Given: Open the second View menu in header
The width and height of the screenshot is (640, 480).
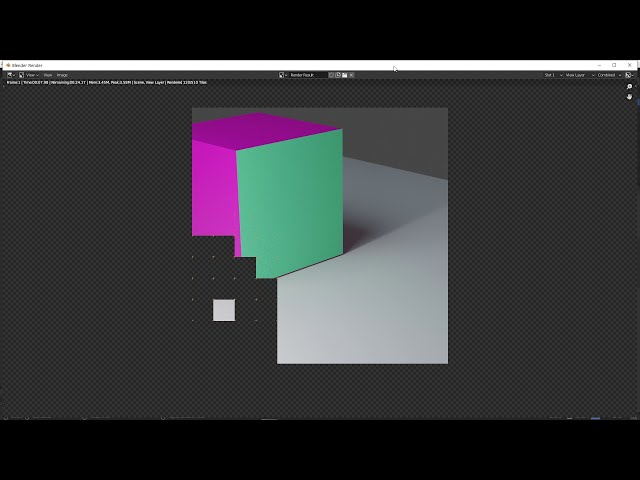Looking at the screenshot, I should tap(48, 75).
